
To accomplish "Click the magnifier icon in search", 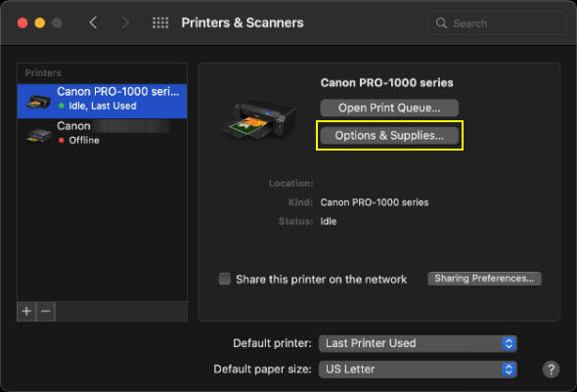I will tap(441, 23).
